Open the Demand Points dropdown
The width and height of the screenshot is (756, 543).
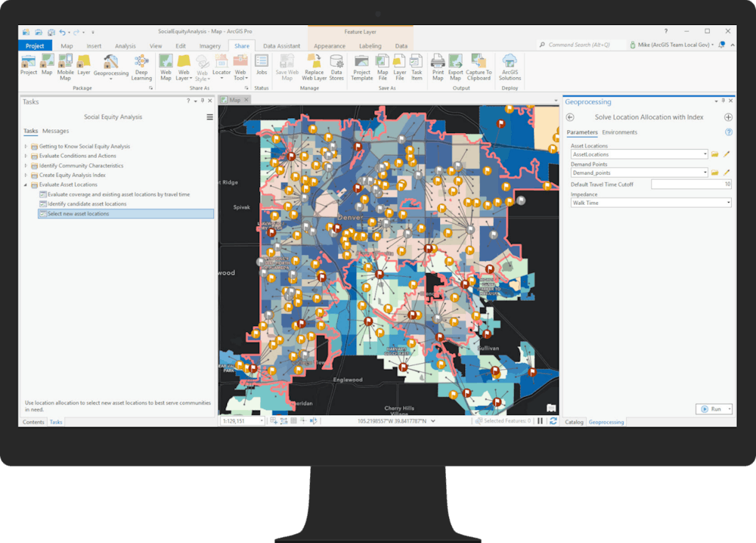point(705,172)
